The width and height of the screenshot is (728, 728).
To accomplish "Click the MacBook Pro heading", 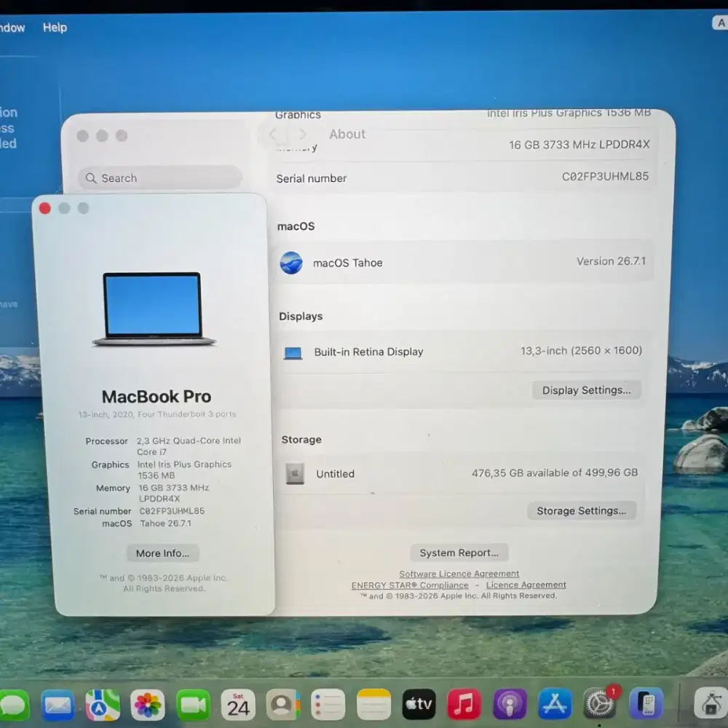I will coord(157,397).
